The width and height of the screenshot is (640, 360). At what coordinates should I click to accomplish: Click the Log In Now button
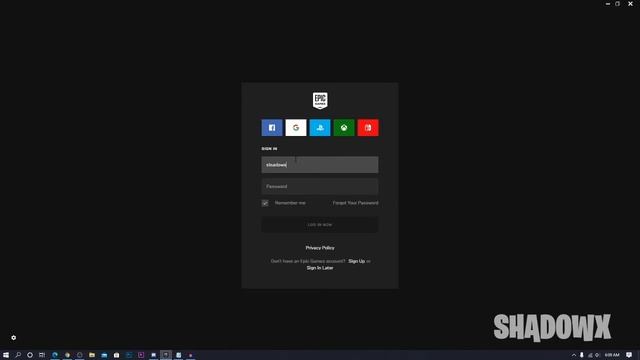320,224
